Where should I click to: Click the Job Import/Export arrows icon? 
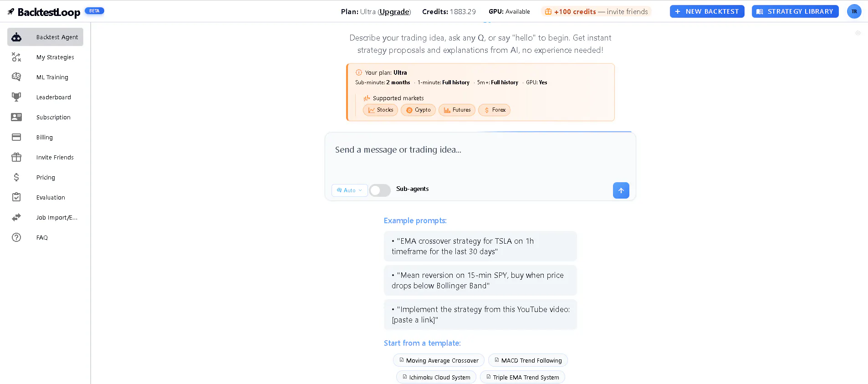[x=16, y=217]
